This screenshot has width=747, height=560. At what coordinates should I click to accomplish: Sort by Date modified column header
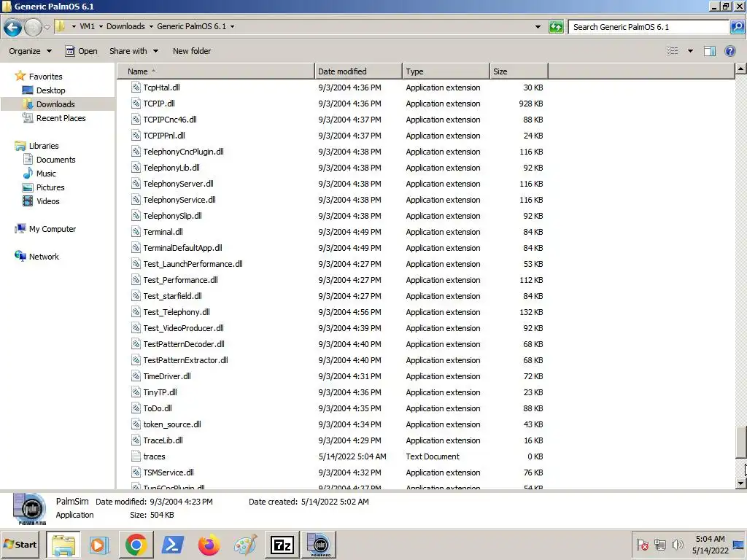(x=358, y=71)
